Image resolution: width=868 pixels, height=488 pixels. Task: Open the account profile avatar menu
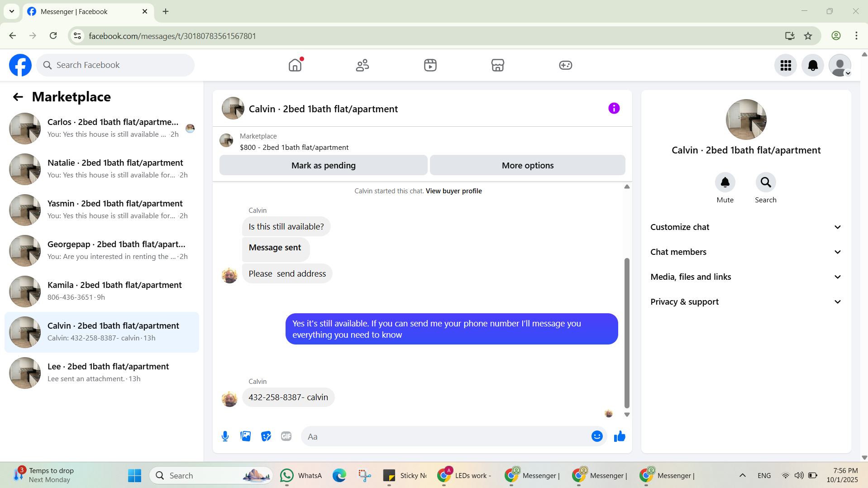840,66
